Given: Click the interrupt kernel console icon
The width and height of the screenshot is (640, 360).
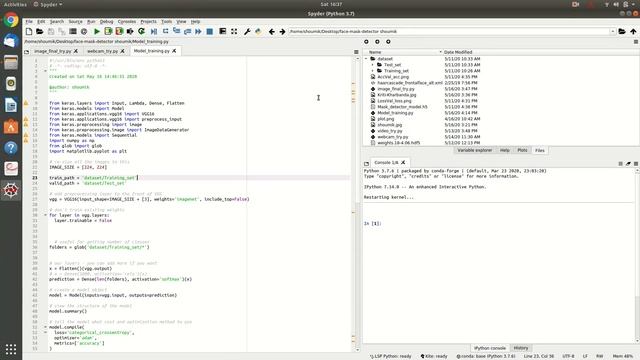Looking at the screenshot, I should pos(620,164).
